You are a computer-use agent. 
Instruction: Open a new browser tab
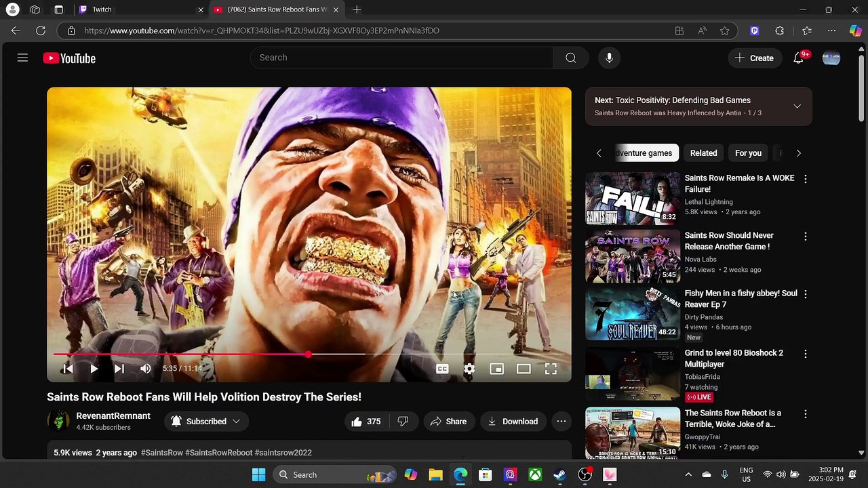coord(357,9)
